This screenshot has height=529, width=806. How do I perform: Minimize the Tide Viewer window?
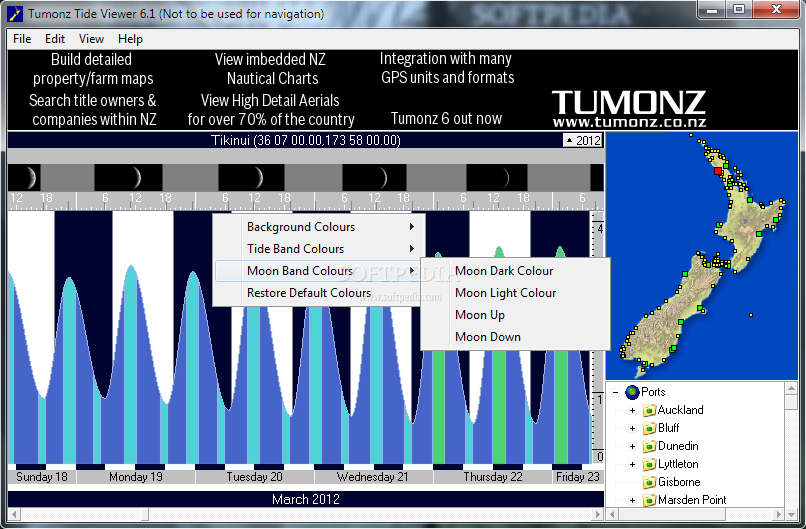click(x=712, y=10)
